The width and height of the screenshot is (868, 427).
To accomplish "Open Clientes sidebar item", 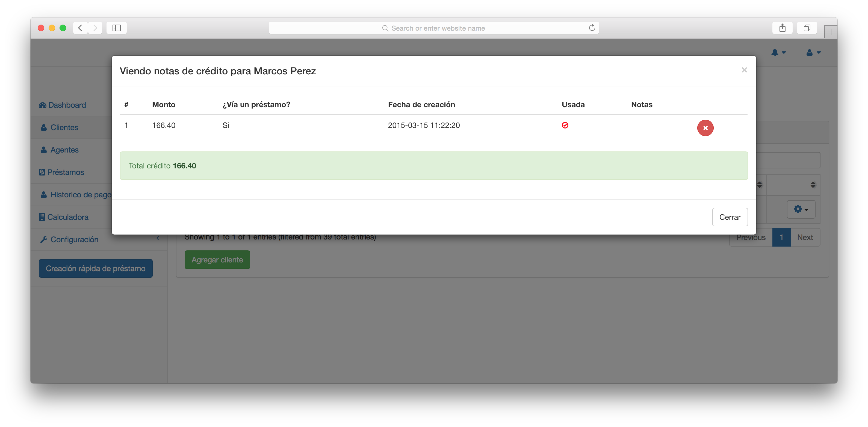I will pyautogui.click(x=64, y=127).
